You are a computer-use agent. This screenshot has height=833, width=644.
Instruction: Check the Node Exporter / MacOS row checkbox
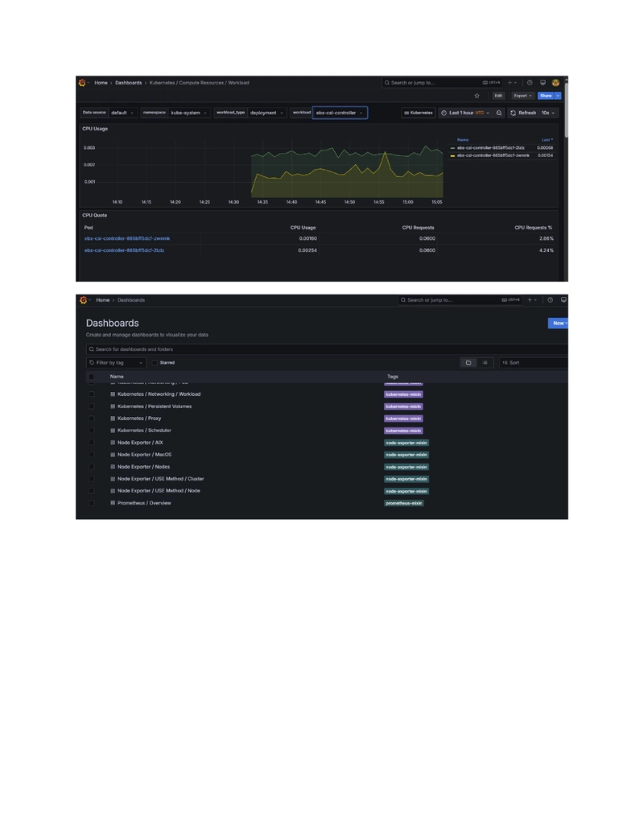[92, 455]
